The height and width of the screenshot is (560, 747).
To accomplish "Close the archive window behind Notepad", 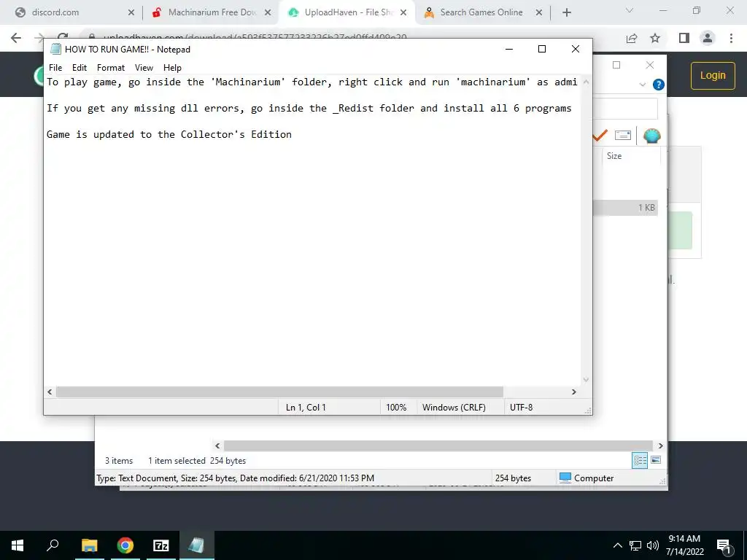I will click(650, 65).
